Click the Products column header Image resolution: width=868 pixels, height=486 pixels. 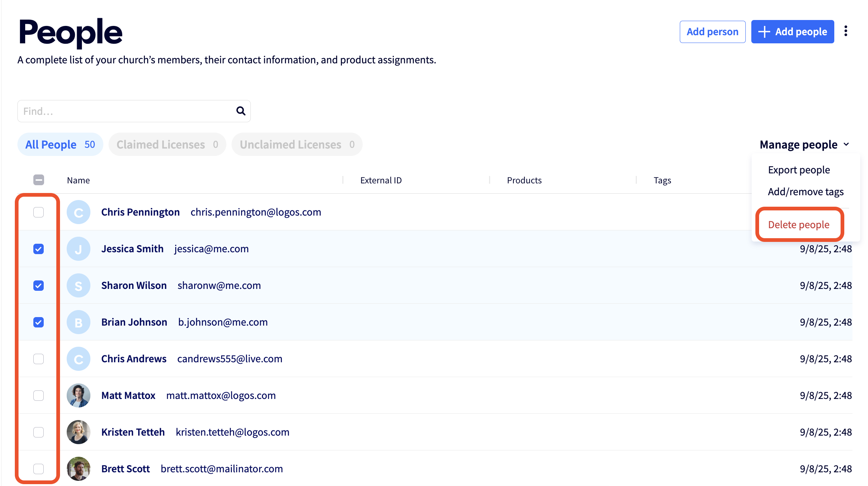pyautogui.click(x=524, y=180)
